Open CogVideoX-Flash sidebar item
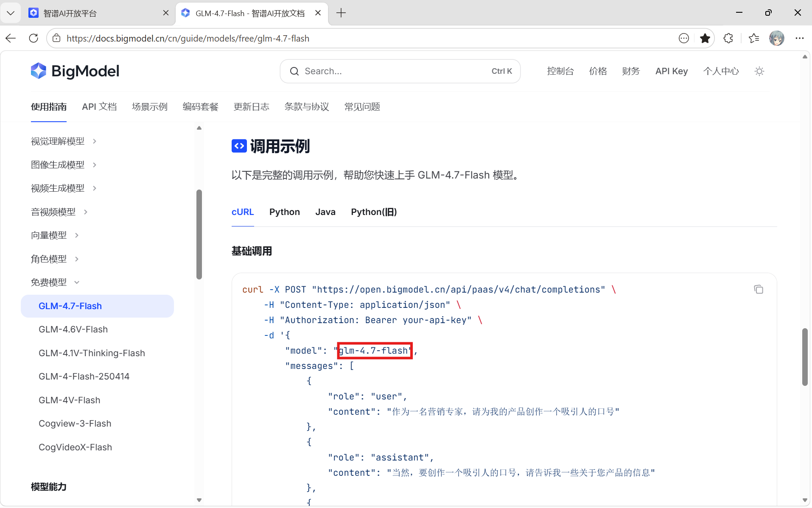812x508 pixels. coord(76,447)
